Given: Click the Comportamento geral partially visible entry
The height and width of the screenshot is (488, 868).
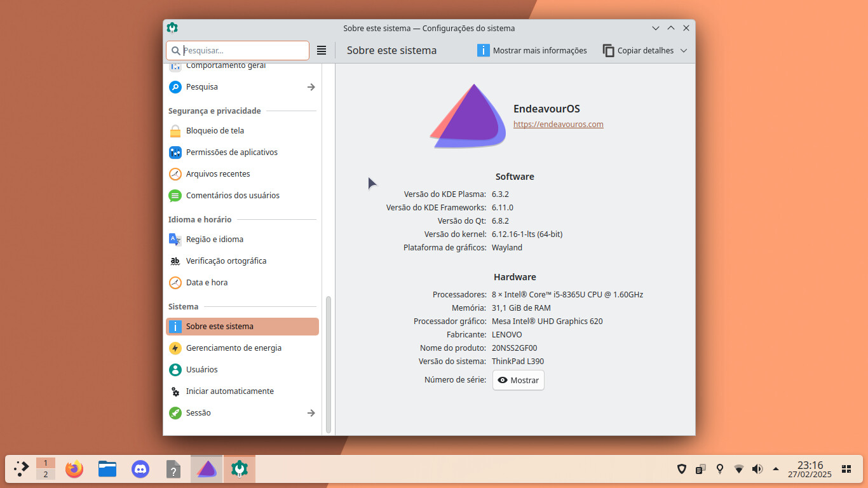Looking at the screenshot, I should coord(242,67).
